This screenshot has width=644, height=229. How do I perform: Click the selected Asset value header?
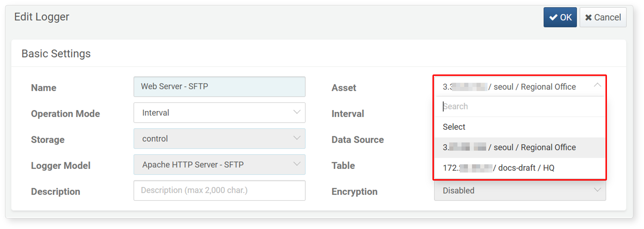coord(520,87)
